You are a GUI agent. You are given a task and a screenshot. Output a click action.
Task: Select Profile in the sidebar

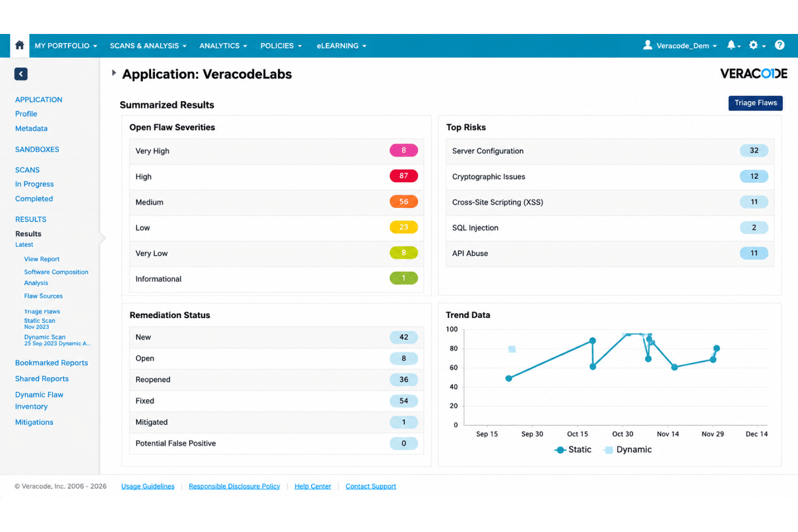pyautogui.click(x=26, y=114)
